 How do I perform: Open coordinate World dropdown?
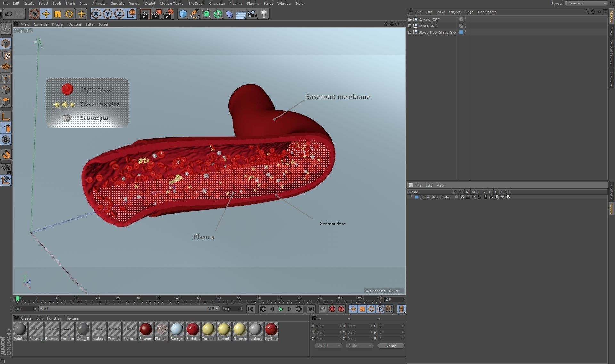(328, 346)
